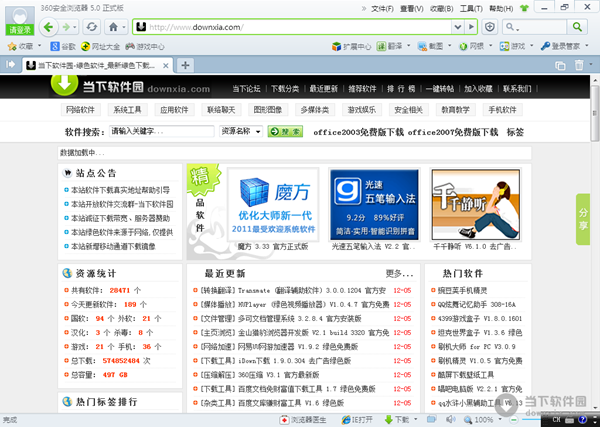Go to home page via house icon

(x=113, y=27)
